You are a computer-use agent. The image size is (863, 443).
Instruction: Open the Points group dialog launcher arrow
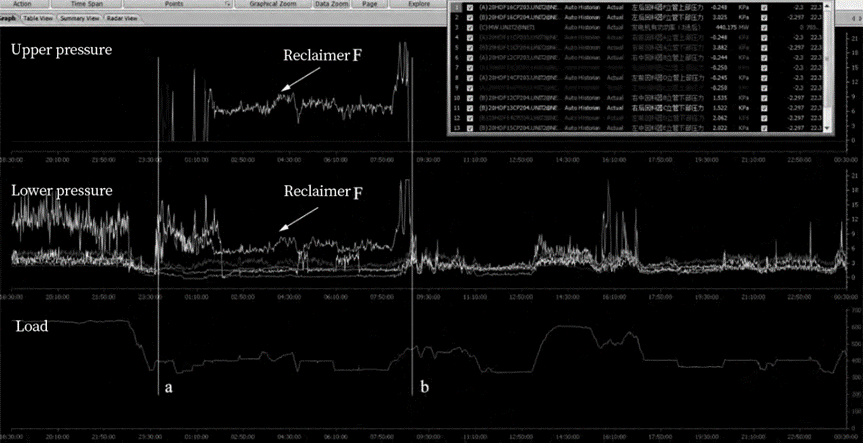click(x=228, y=4)
